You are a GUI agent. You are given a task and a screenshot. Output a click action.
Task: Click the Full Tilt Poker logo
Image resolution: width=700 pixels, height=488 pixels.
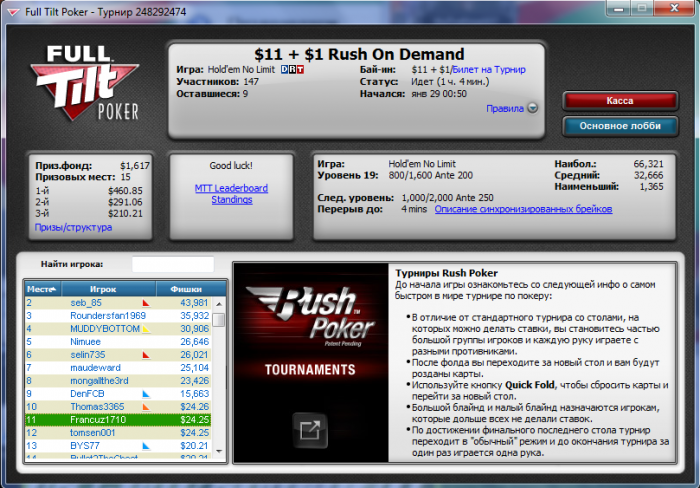(x=84, y=83)
